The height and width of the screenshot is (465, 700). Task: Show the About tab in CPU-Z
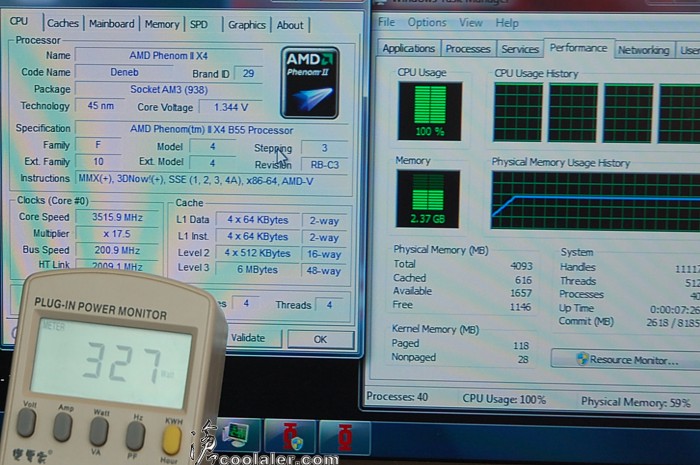point(290,24)
